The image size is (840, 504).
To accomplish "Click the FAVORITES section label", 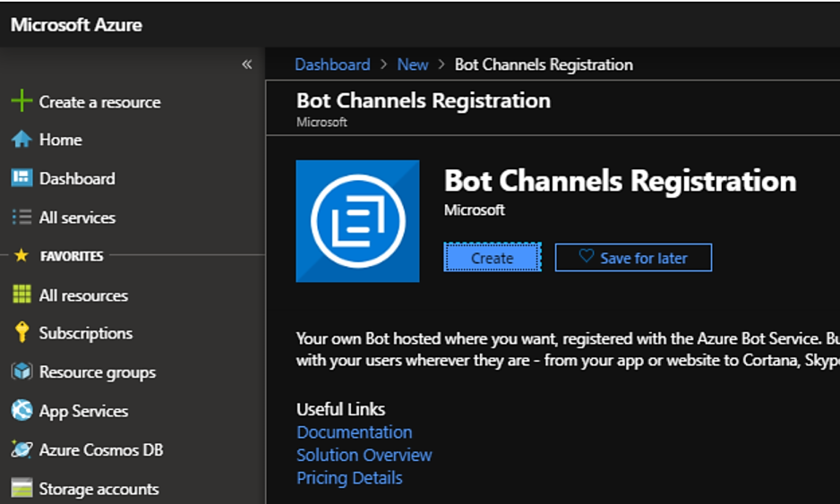I will tap(72, 256).
